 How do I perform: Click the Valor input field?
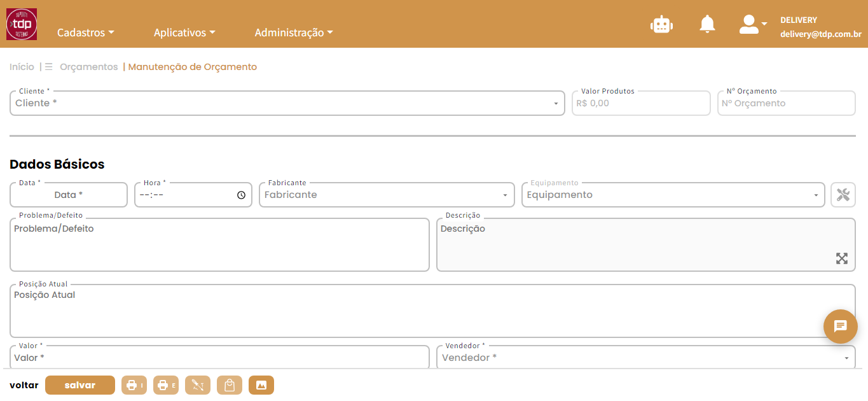click(x=220, y=358)
